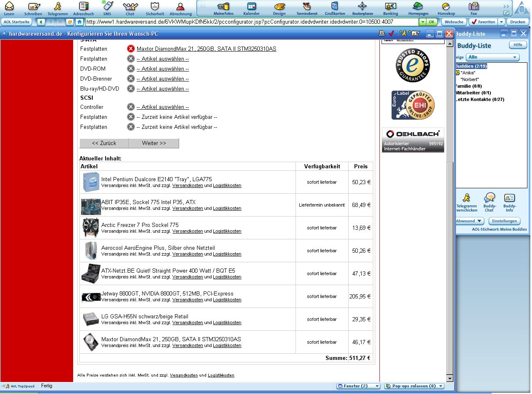Click the X icon beside Controller

[x=131, y=107]
